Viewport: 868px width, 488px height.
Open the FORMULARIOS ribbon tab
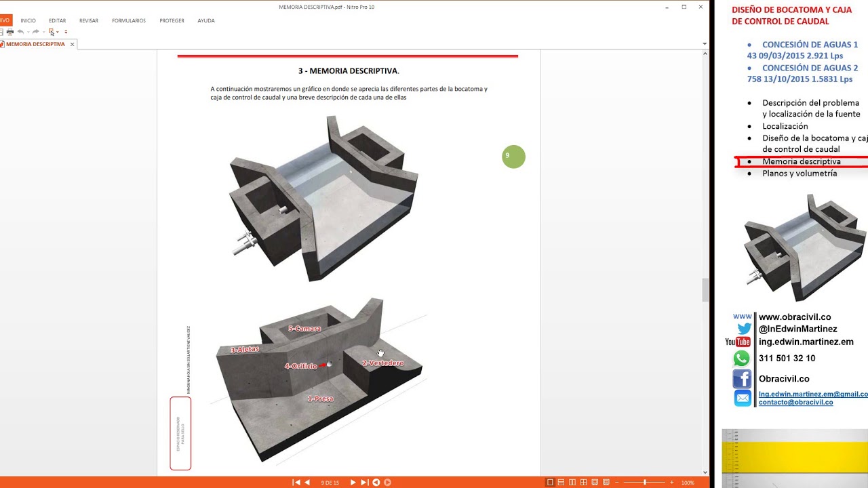[x=129, y=21]
